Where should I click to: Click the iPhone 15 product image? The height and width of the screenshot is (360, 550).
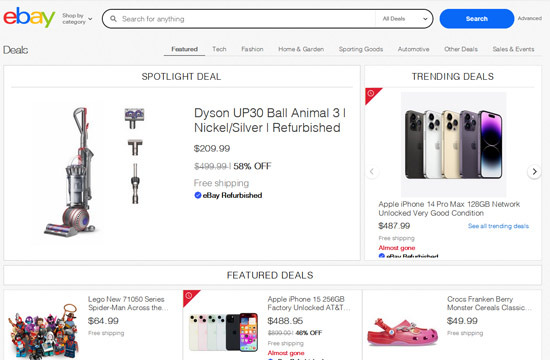(223, 332)
